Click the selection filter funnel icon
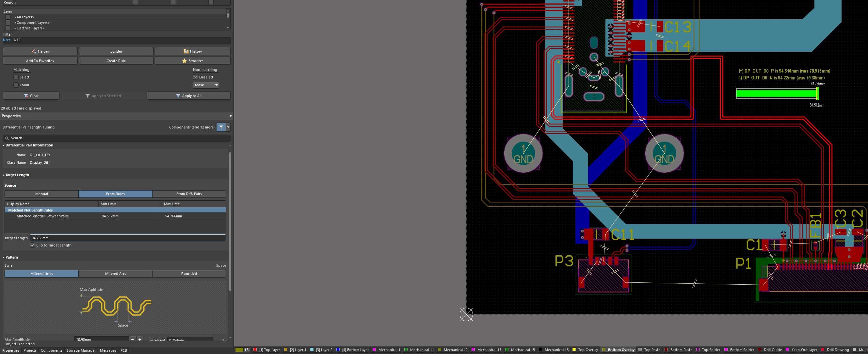This screenshot has height=354, width=868. pos(221,127)
